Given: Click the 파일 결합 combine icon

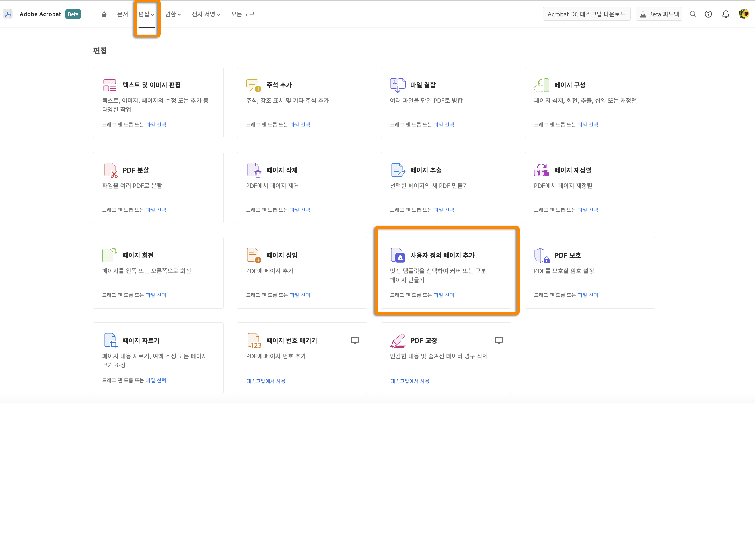Looking at the screenshot, I should [x=398, y=85].
